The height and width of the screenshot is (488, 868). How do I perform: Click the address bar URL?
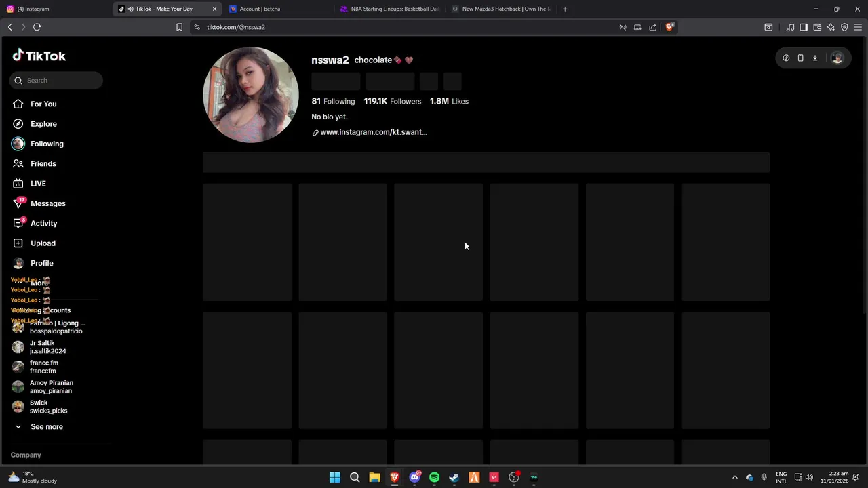coord(236,27)
